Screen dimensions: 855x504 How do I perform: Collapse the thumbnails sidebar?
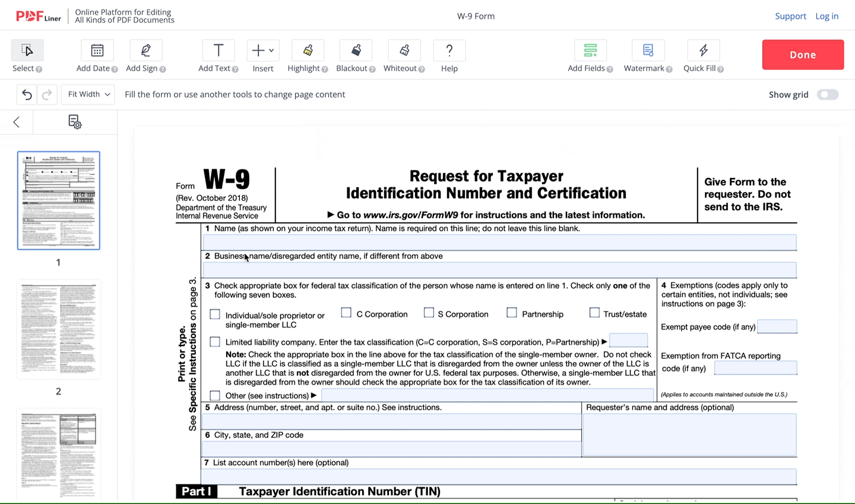16,122
